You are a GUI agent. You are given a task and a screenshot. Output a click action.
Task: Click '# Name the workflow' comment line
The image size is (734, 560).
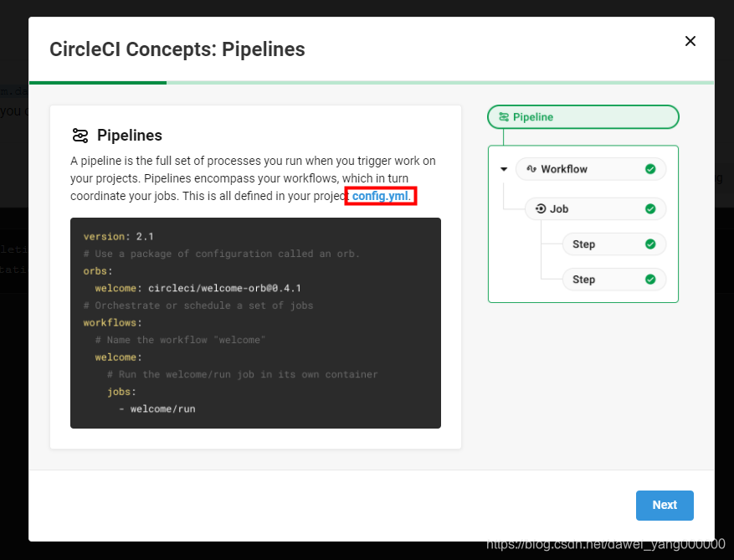click(x=180, y=340)
